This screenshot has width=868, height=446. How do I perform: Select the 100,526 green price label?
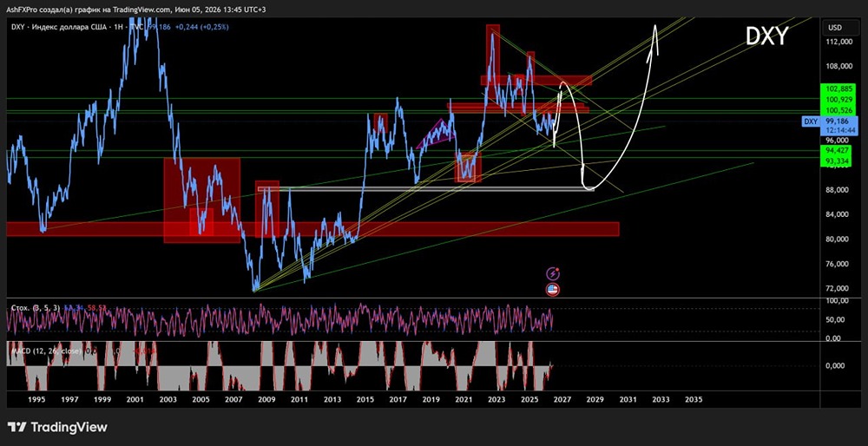[x=838, y=110]
